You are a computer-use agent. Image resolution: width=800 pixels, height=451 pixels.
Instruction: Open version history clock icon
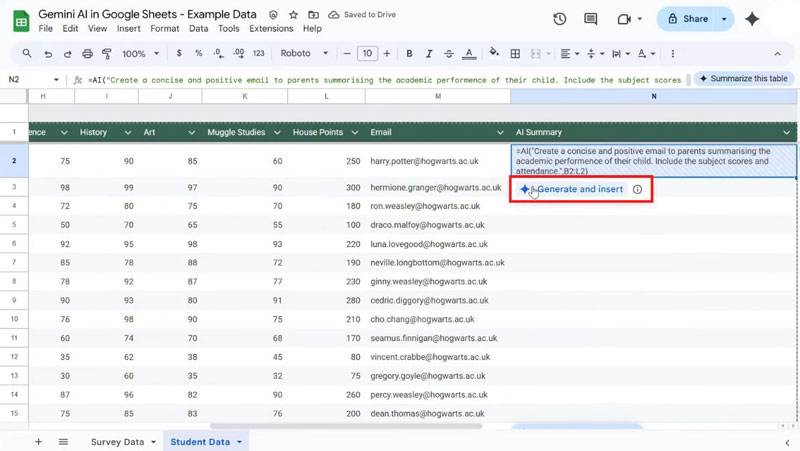click(560, 19)
